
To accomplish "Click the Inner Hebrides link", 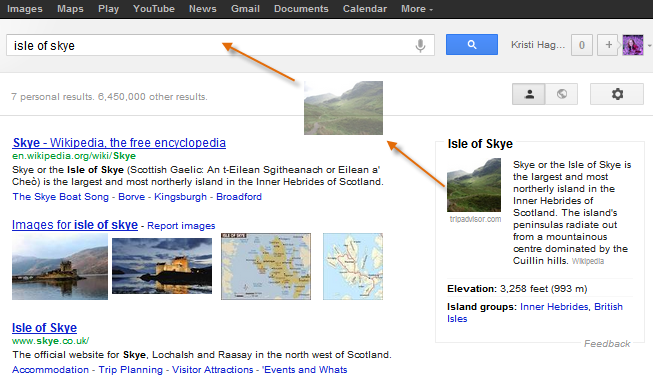I will tap(554, 307).
